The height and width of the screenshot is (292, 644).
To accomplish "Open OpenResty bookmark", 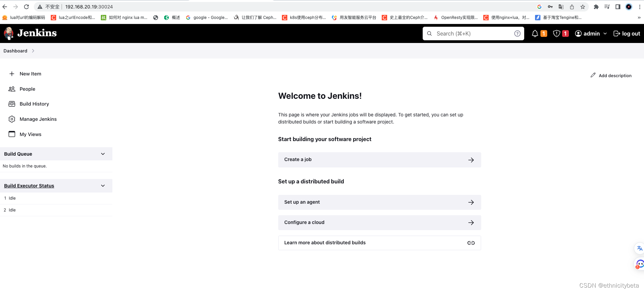I will (456, 18).
